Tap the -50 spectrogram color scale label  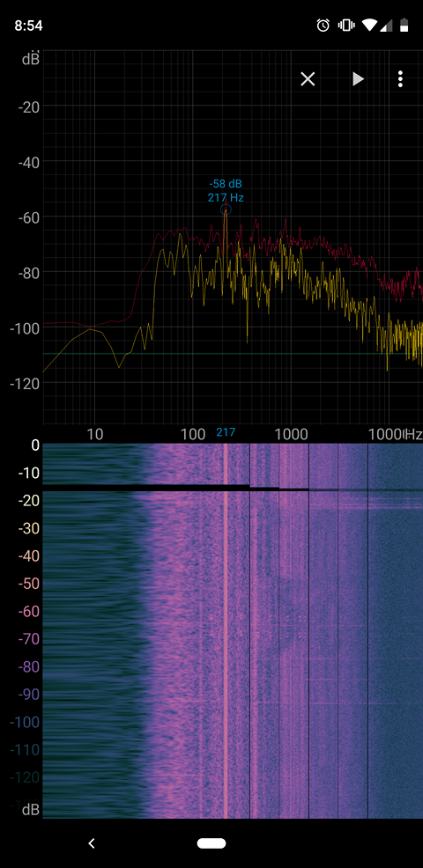coord(27,584)
